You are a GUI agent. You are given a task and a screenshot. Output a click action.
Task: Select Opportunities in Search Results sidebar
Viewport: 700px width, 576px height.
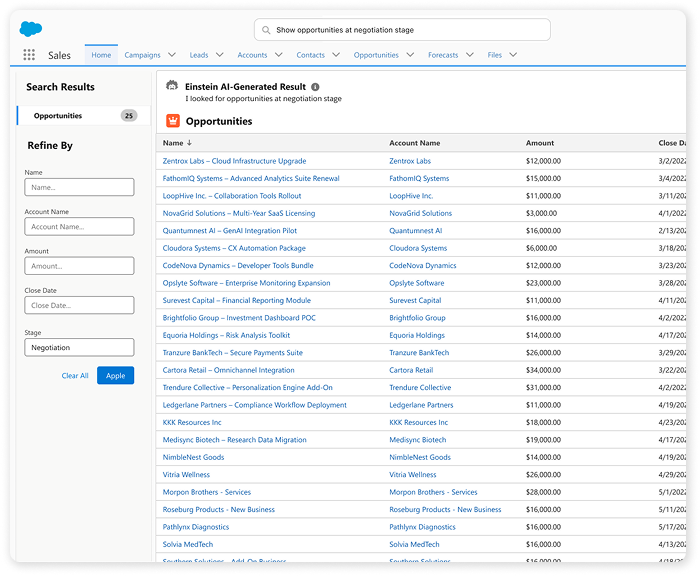58,116
